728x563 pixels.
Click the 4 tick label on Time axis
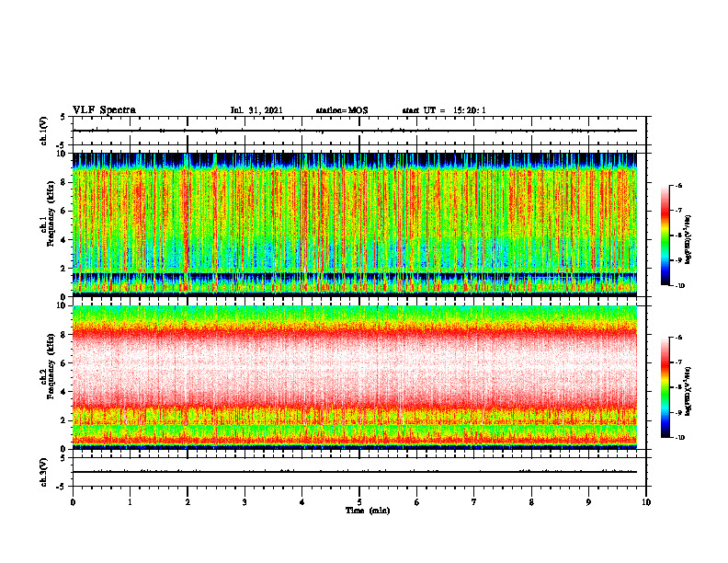(x=302, y=502)
